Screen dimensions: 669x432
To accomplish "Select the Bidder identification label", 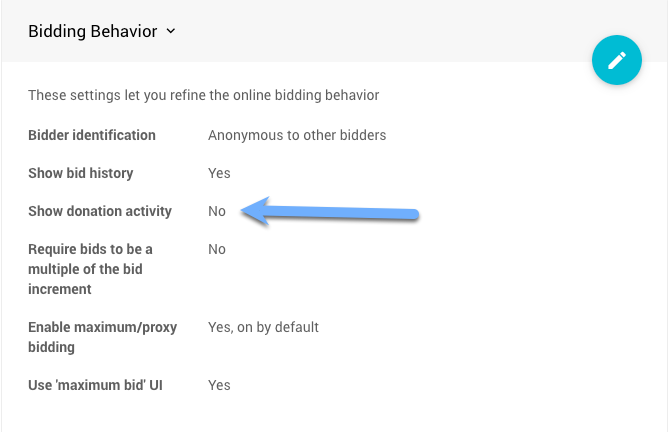I will click(x=92, y=135).
